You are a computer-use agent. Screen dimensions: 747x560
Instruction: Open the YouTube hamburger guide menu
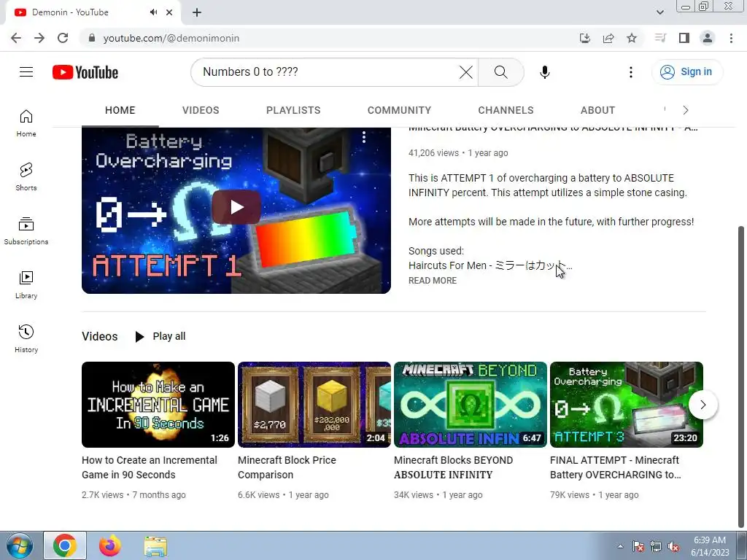(x=26, y=72)
